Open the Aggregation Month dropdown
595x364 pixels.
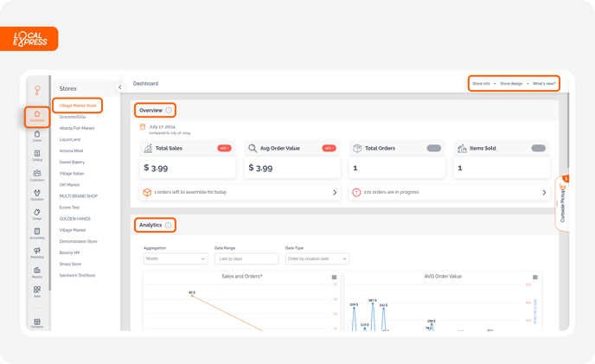(x=176, y=259)
